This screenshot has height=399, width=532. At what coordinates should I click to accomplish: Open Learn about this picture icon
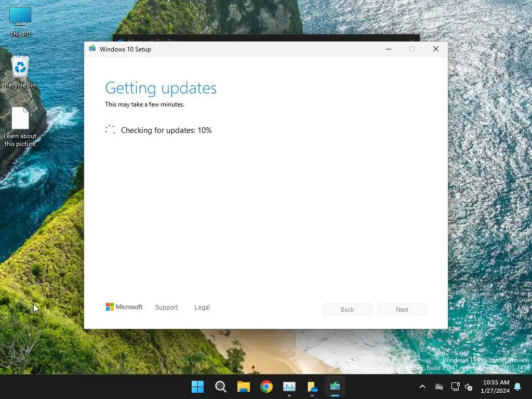(20, 127)
